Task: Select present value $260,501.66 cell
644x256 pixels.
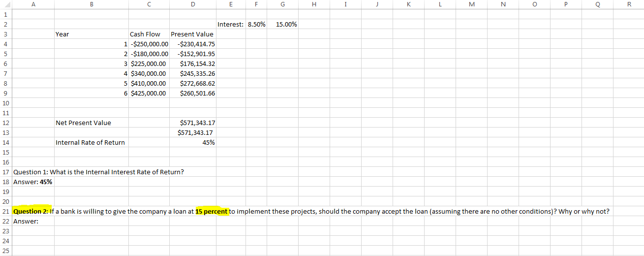Action: point(192,93)
